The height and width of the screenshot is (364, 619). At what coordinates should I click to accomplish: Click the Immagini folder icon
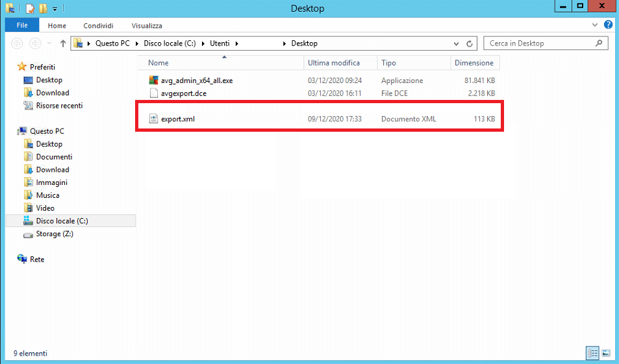pyautogui.click(x=28, y=182)
